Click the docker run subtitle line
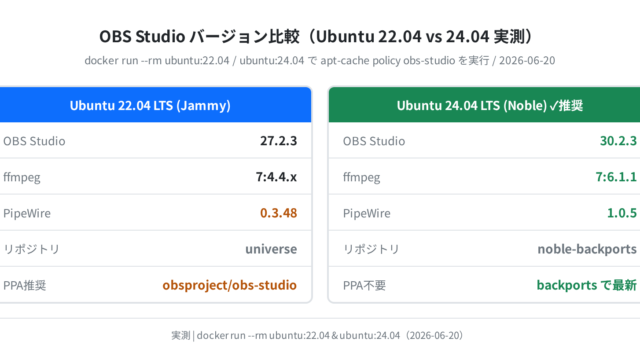The image size is (640, 360). (x=320, y=60)
